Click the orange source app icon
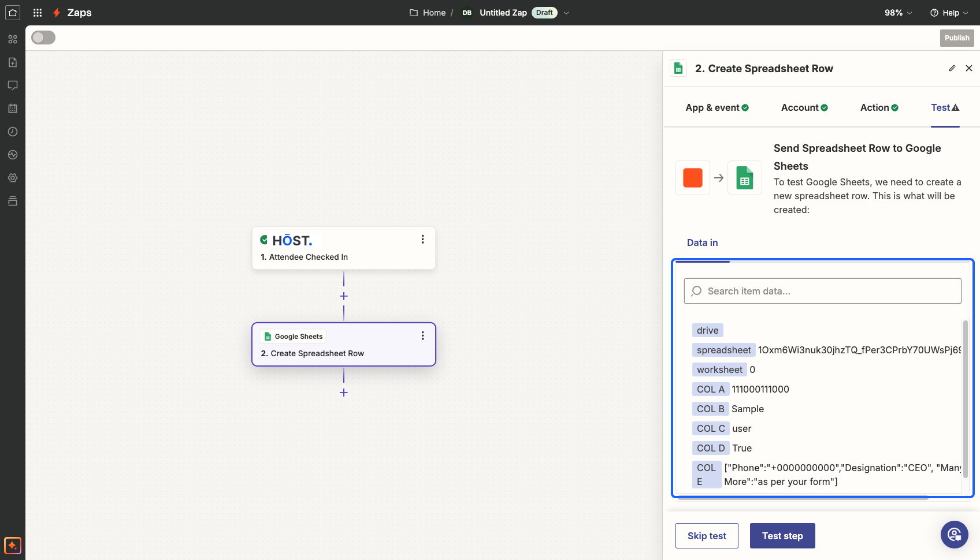This screenshot has height=560, width=980. [693, 178]
